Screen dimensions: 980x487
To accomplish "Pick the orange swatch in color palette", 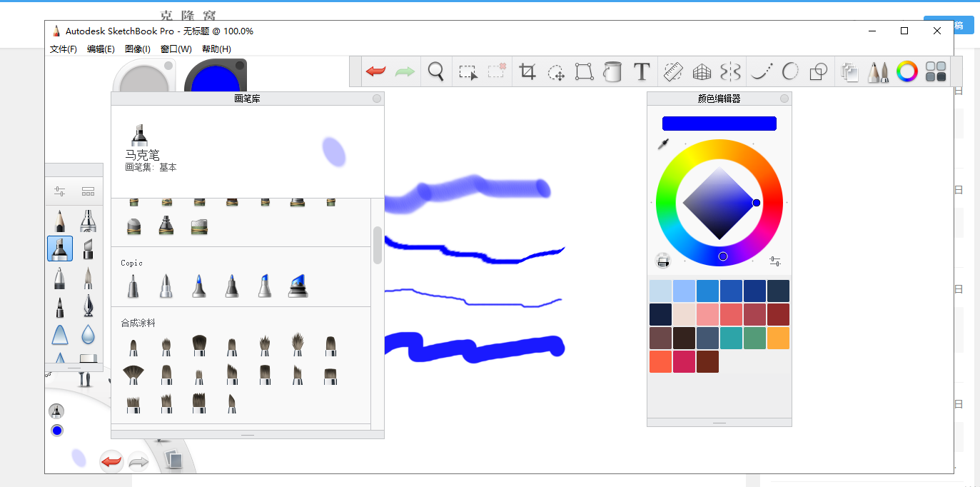I will 778,338.
